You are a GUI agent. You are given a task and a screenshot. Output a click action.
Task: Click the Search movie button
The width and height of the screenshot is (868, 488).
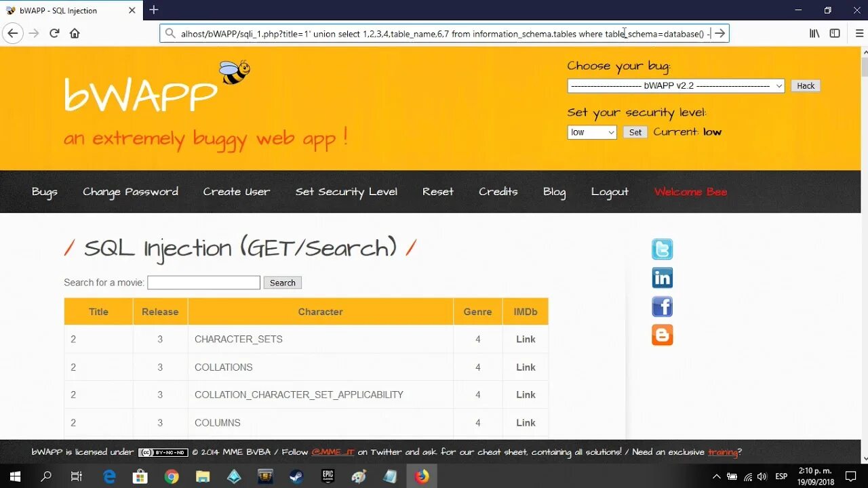pyautogui.click(x=282, y=283)
